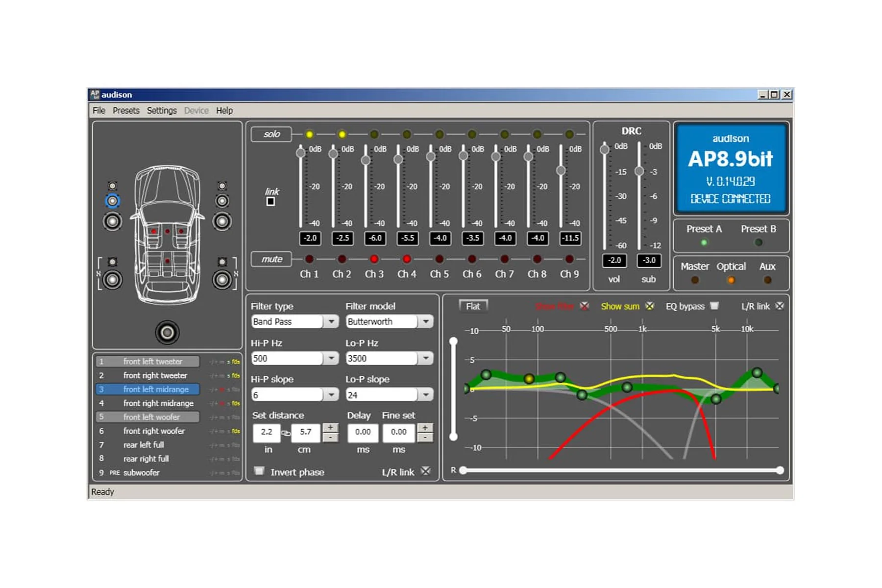Open the Settings menu
Image resolution: width=882 pixels, height=588 pixels.
click(x=162, y=110)
